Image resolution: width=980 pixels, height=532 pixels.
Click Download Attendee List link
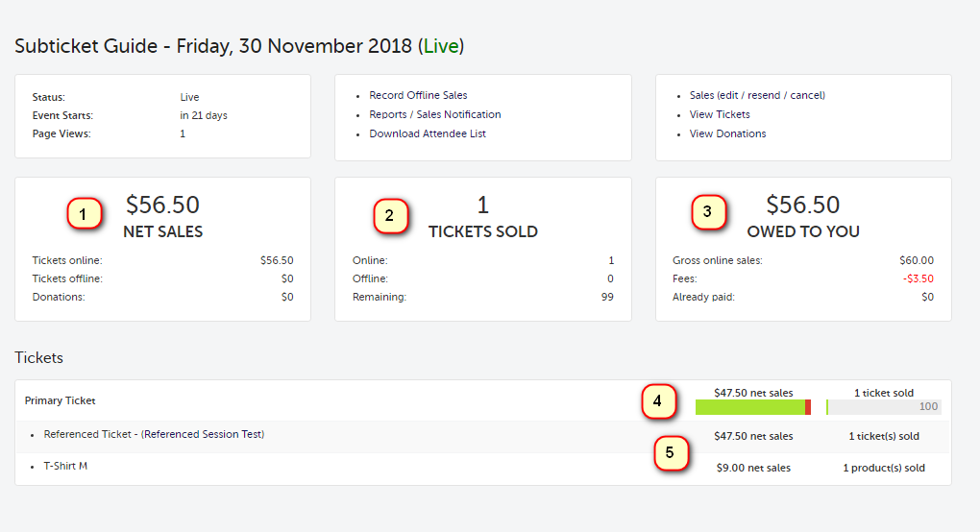[x=428, y=133]
